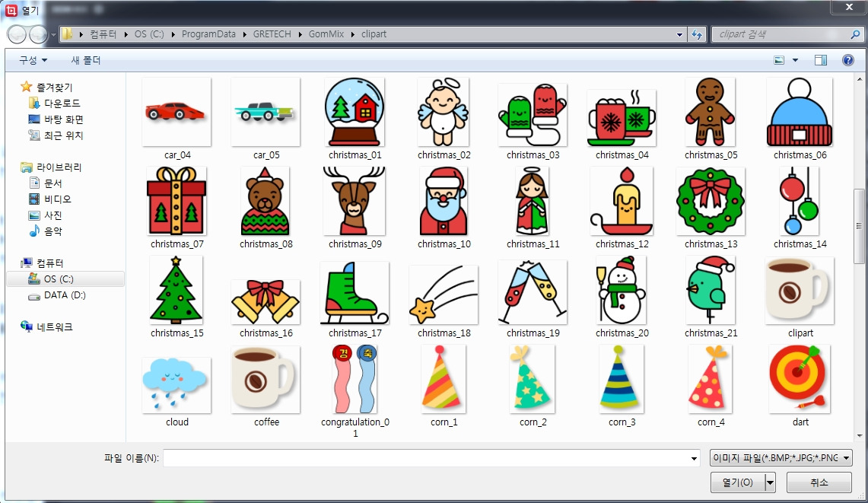Screen dimensions: 868x503
Task: Select the christmas_08 bear image
Action: [x=265, y=201]
